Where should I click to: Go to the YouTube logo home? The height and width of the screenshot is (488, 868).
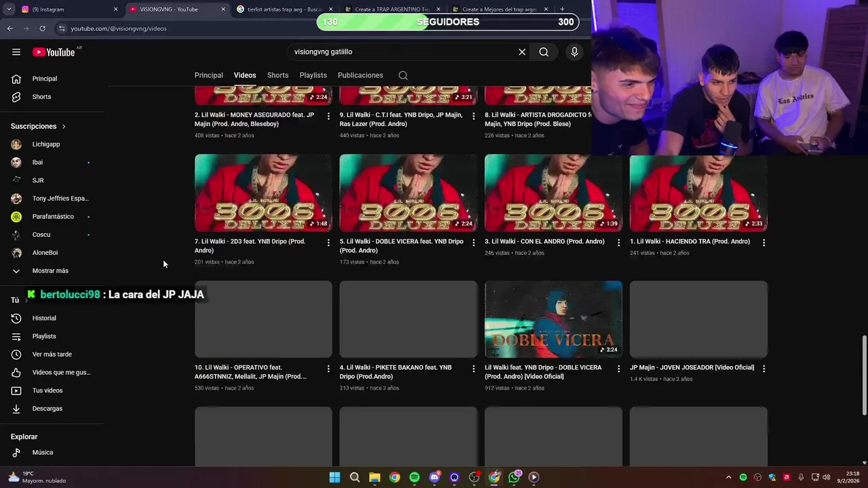[54, 52]
